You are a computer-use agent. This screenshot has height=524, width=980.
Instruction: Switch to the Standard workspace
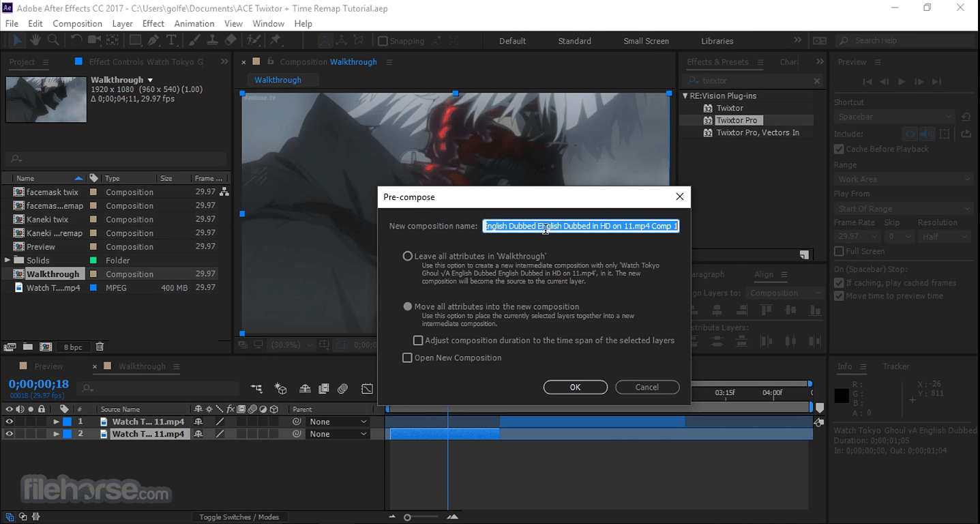[x=574, y=41]
